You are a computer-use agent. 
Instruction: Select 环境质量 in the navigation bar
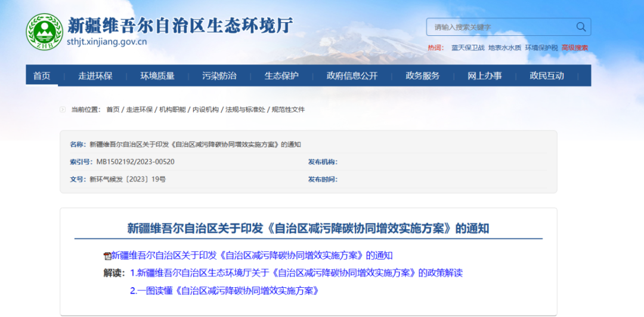click(157, 76)
